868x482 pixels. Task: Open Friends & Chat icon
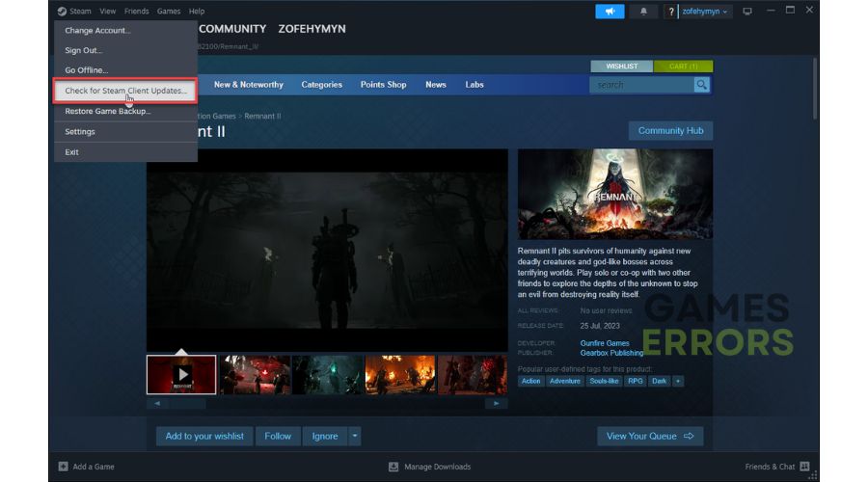(804, 467)
